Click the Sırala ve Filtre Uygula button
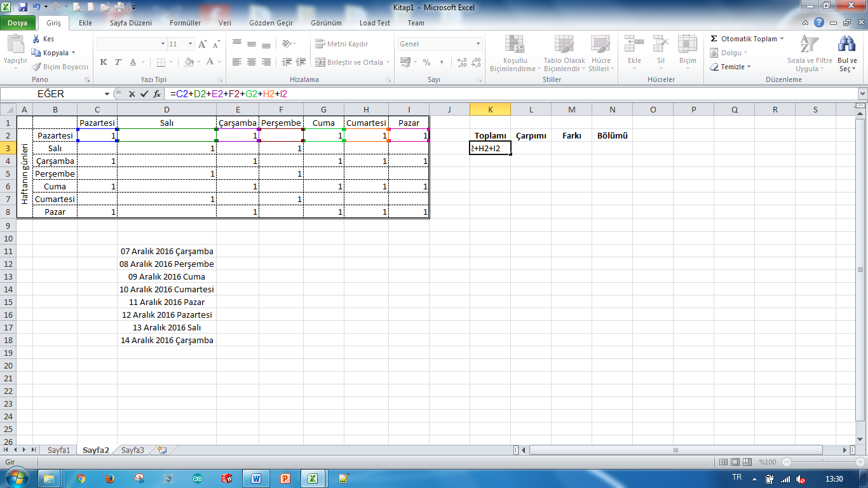Viewport: 868px width, 488px height. 810,53
